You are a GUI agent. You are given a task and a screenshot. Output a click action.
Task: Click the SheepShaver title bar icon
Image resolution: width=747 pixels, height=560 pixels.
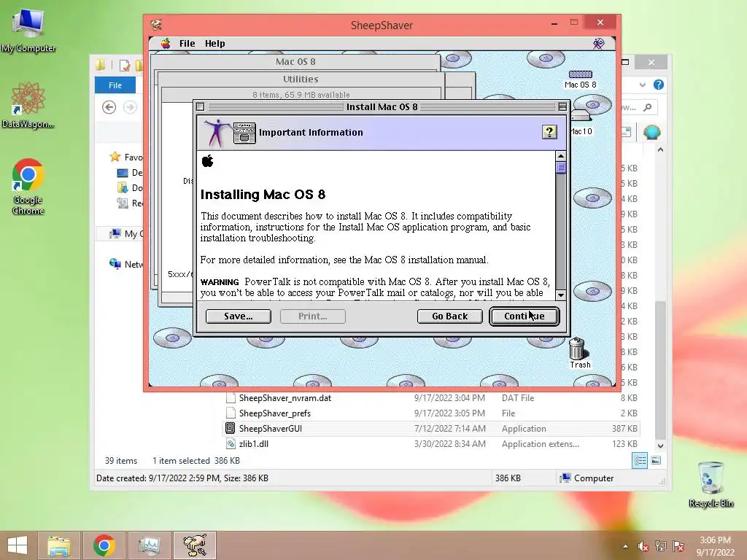[x=156, y=25]
